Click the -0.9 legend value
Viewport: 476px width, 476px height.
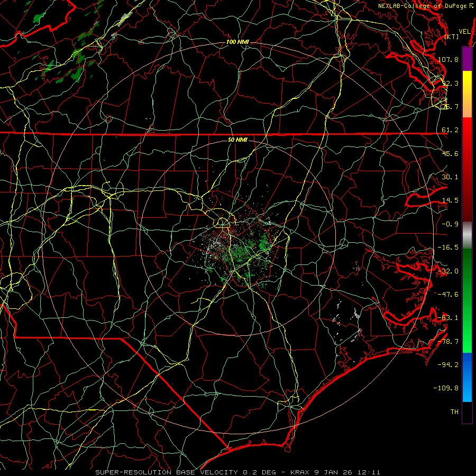tap(450, 224)
